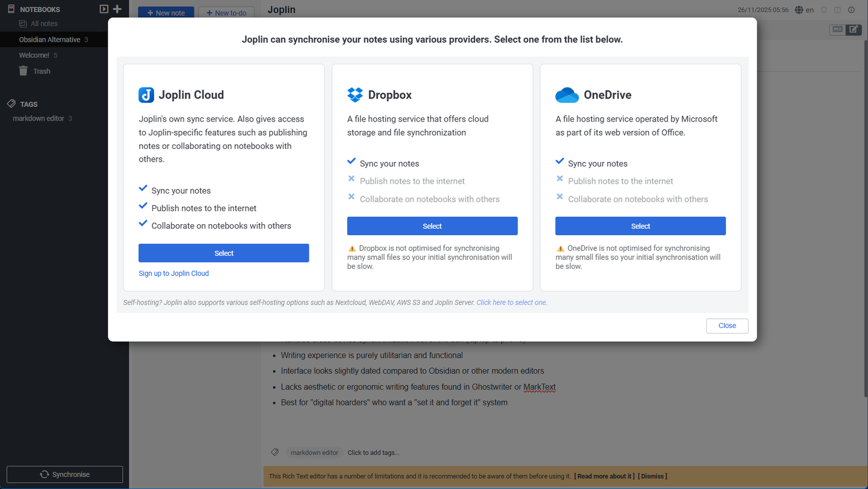Select Dropbox as sync provider
This screenshot has height=489, width=868.
[x=432, y=226]
